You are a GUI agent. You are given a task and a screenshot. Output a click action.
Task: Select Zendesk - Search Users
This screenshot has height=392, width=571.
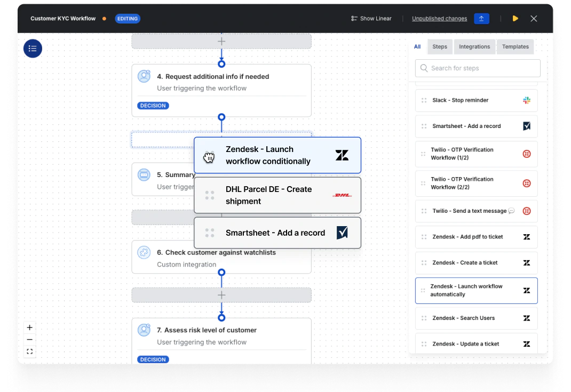[476, 318]
